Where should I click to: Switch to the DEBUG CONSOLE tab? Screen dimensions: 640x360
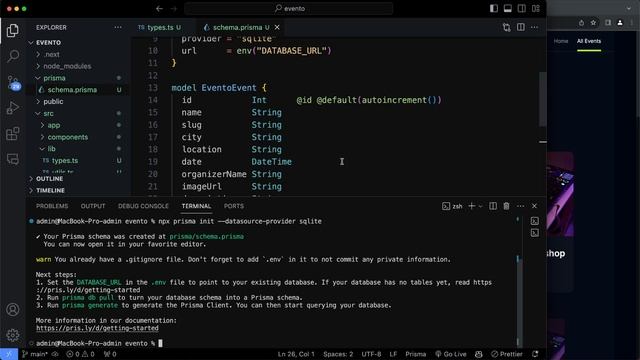click(143, 206)
